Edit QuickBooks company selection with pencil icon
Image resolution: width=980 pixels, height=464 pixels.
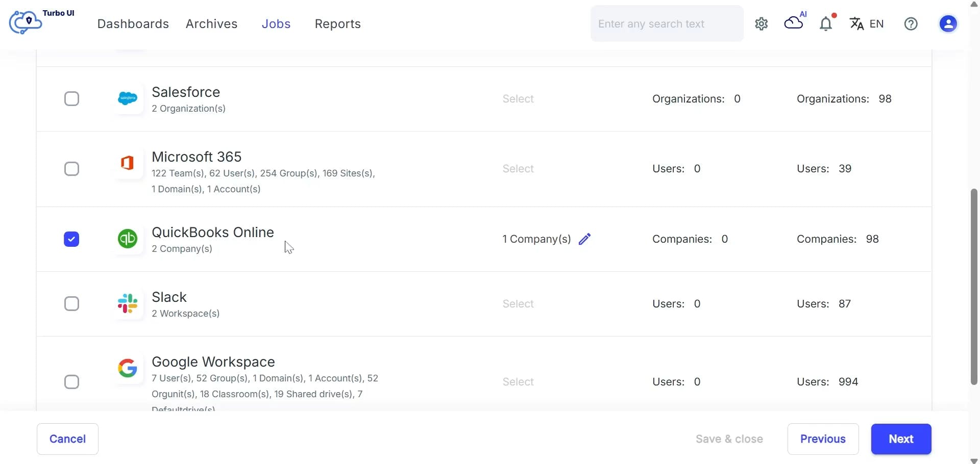tap(585, 239)
